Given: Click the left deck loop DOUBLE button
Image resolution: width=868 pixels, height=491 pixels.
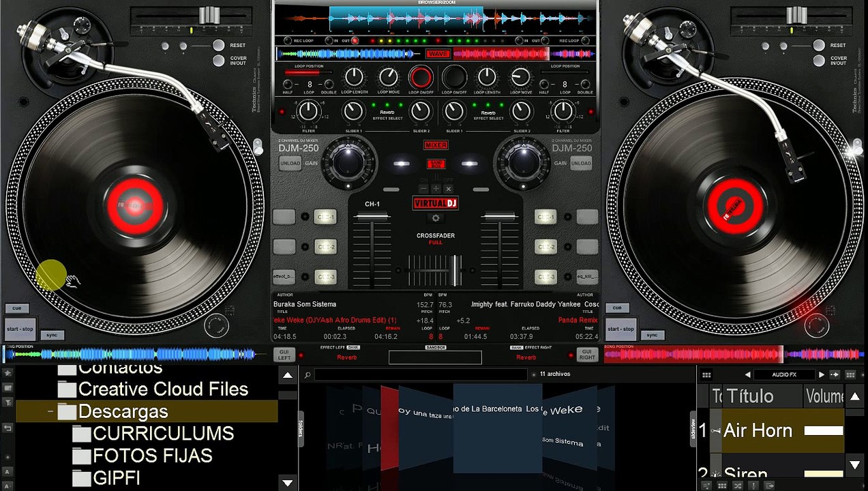Looking at the screenshot, I should [x=329, y=85].
